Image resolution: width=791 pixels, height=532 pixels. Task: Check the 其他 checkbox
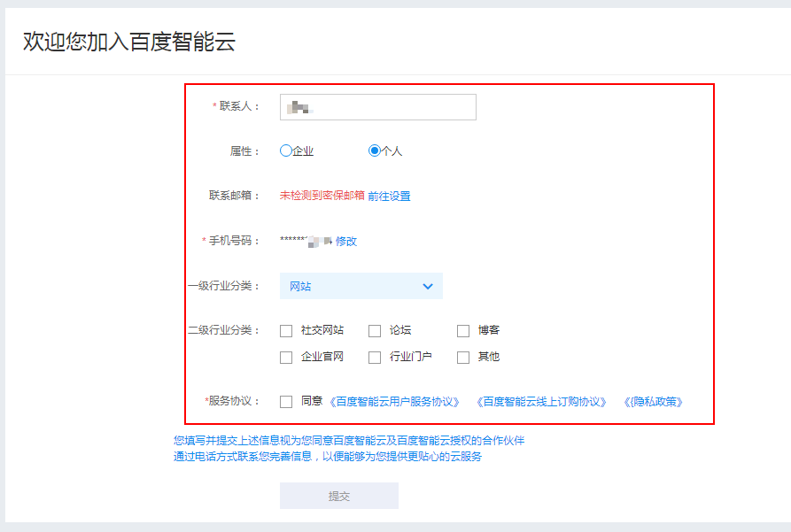click(x=463, y=358)
